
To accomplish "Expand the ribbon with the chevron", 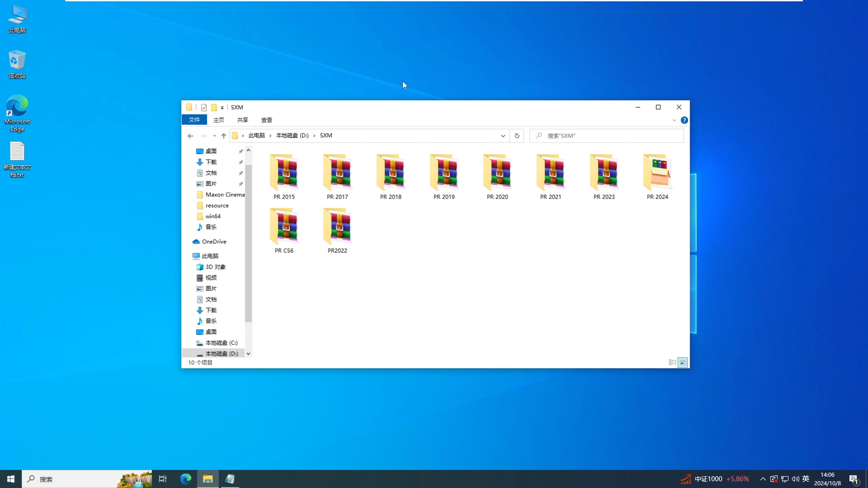I will (x=674, y=120).
